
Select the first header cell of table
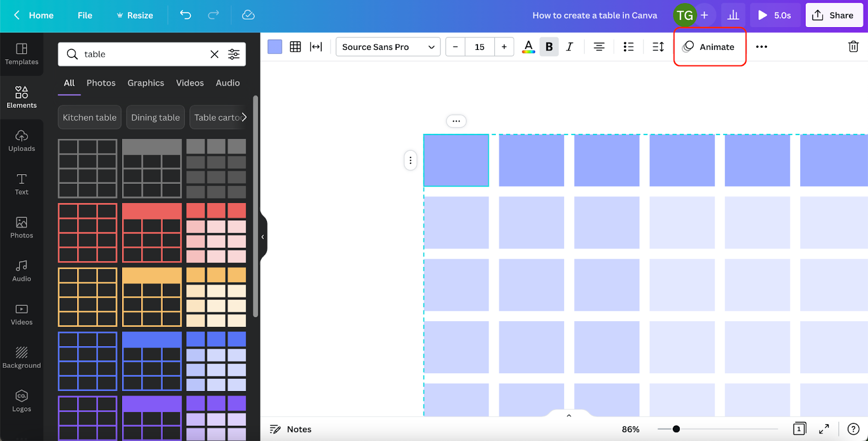[456, 161]
